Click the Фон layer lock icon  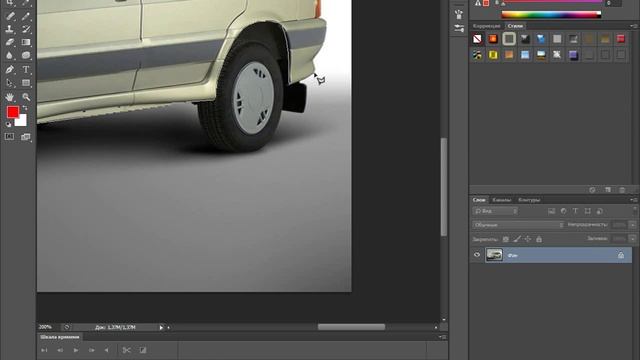click(621, 255)
